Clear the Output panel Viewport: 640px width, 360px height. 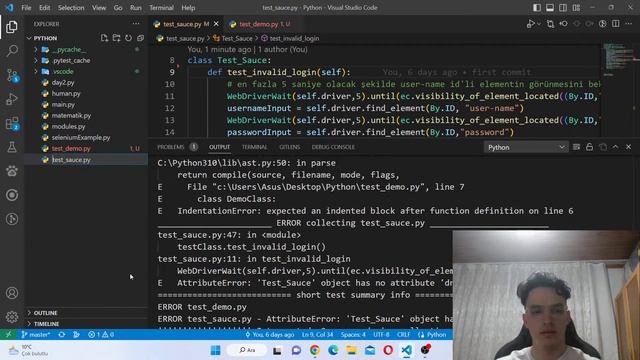[x=576, y=147]
